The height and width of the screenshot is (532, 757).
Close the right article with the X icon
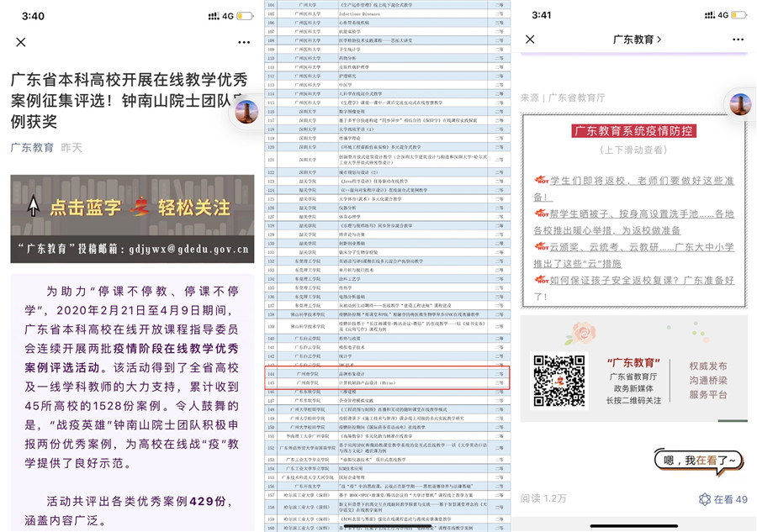(x=530, y=40)
